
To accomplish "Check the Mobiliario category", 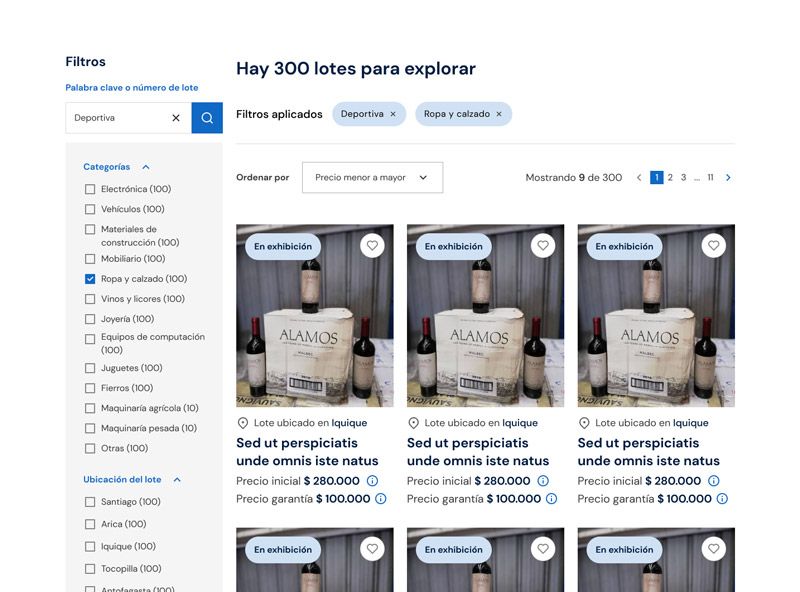I will 90,259.
